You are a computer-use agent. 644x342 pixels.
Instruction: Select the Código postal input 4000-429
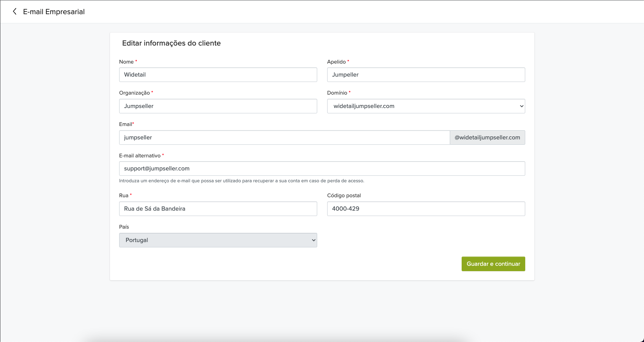[426, 209]
